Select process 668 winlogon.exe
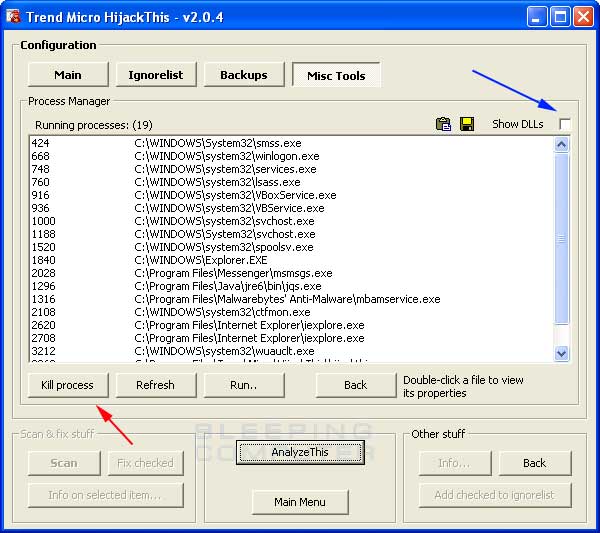 pos(292,156)
